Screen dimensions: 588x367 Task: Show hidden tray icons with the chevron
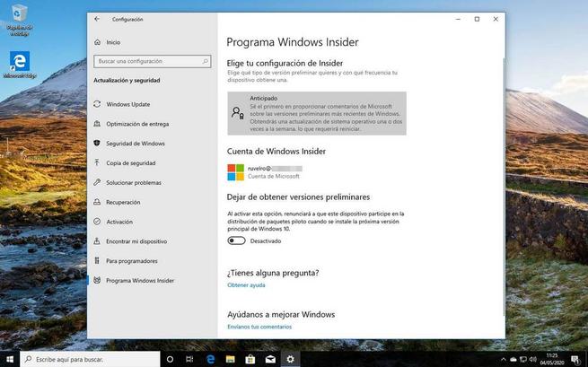pos(504,360)
